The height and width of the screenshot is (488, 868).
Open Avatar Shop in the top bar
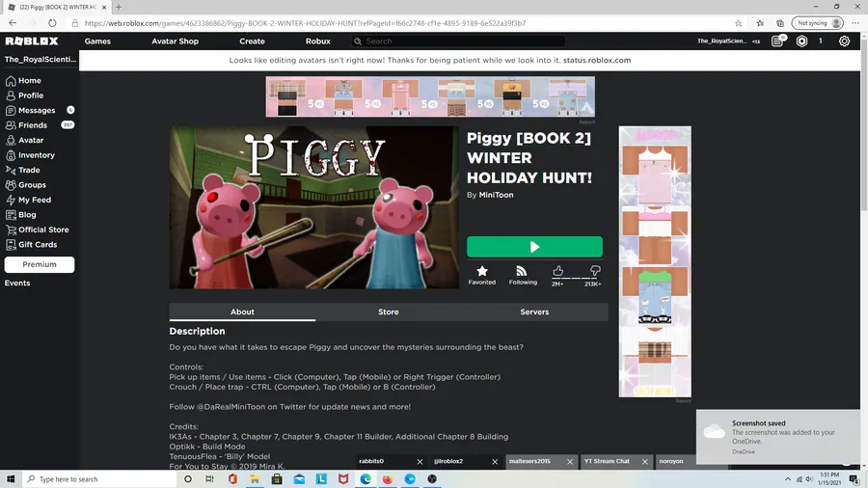click(x=175, y=41)
